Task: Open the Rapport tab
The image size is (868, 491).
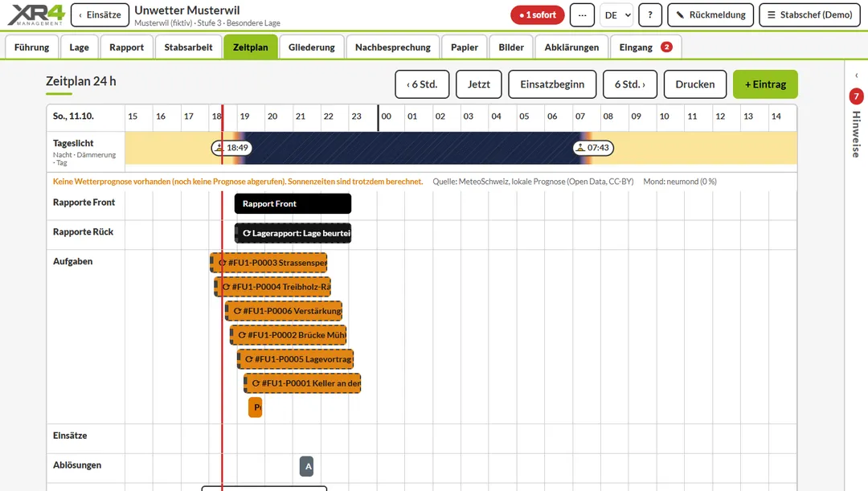Action: pos(127,47)
